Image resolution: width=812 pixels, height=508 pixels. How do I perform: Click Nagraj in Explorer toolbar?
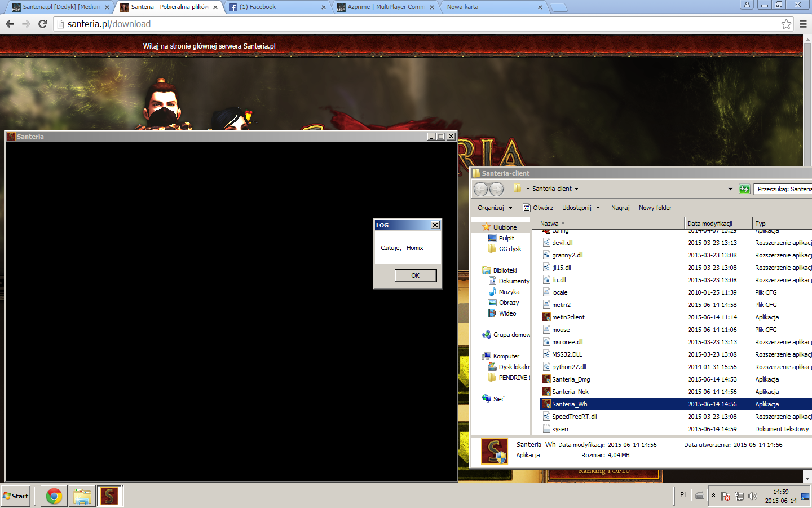(620, 208)
